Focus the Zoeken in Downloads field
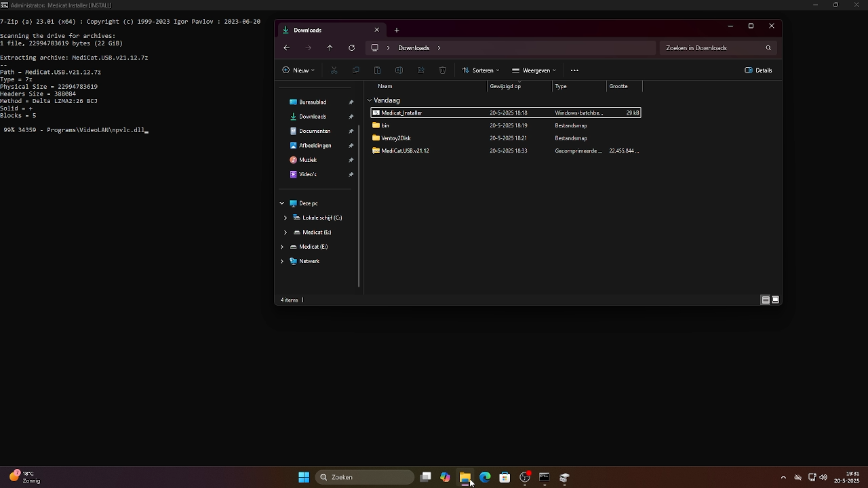 (x=717, y=48)
